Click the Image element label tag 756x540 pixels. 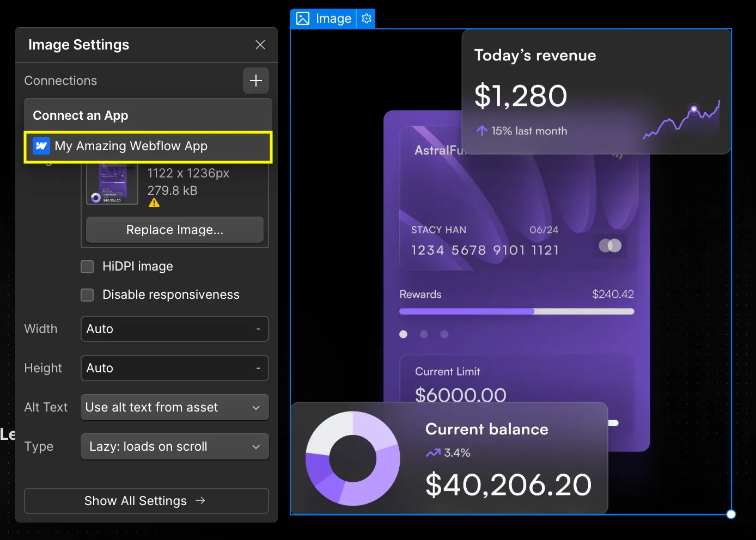coord(324,19)
